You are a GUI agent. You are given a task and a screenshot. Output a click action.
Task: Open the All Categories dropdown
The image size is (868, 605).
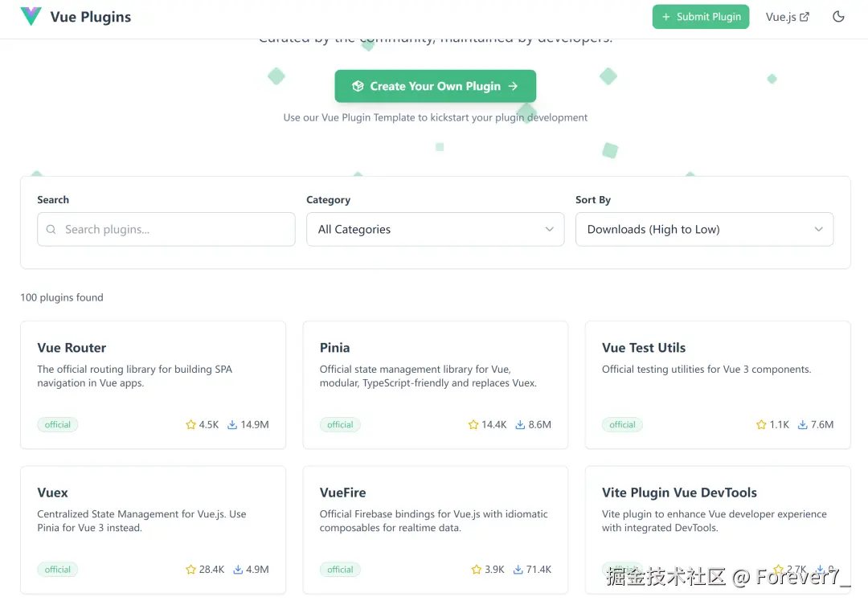coord(435,229)
